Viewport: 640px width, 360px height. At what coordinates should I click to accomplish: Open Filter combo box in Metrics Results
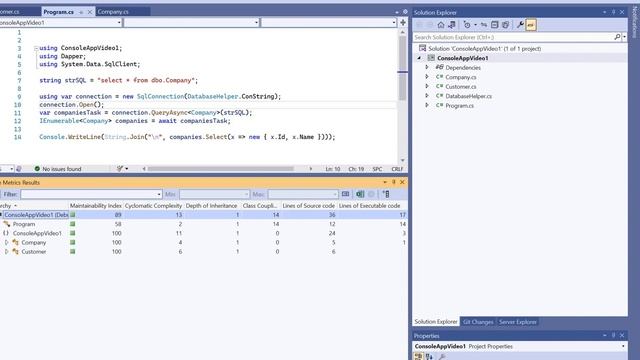click(91, 194)
